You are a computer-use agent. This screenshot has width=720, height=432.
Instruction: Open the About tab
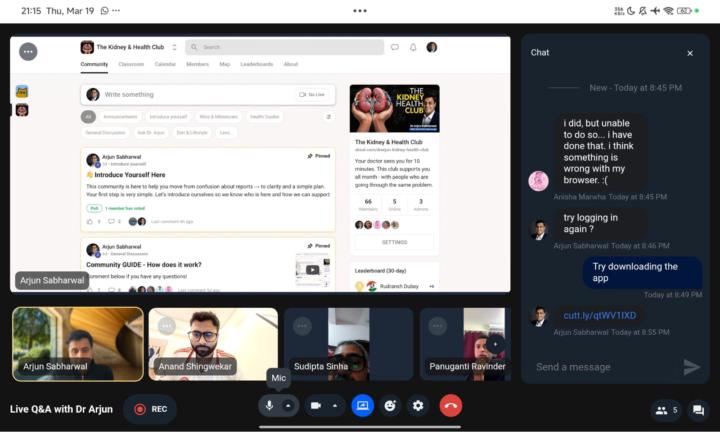click(x=291, y=64)
